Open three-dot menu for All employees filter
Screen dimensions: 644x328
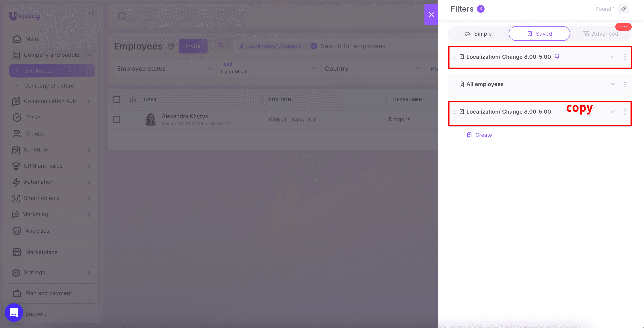tap(625, 84)
